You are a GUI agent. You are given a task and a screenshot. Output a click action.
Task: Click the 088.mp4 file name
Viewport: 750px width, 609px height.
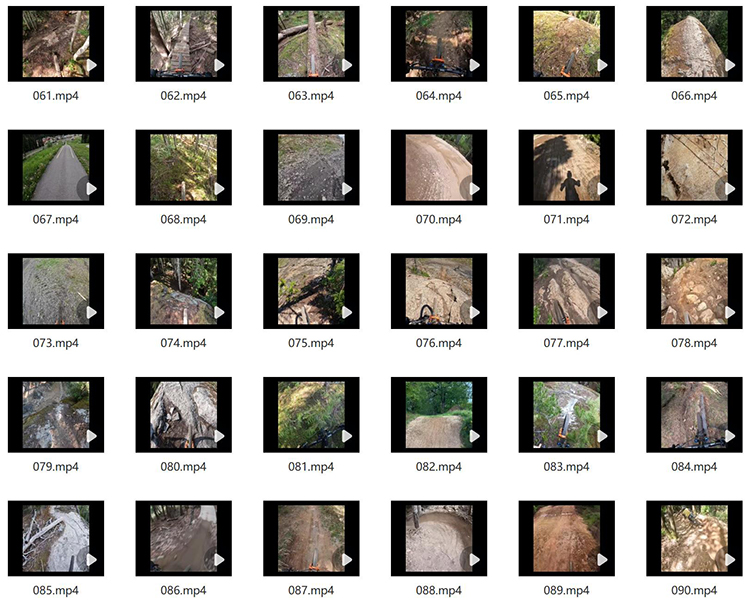(x=439, y=590)
